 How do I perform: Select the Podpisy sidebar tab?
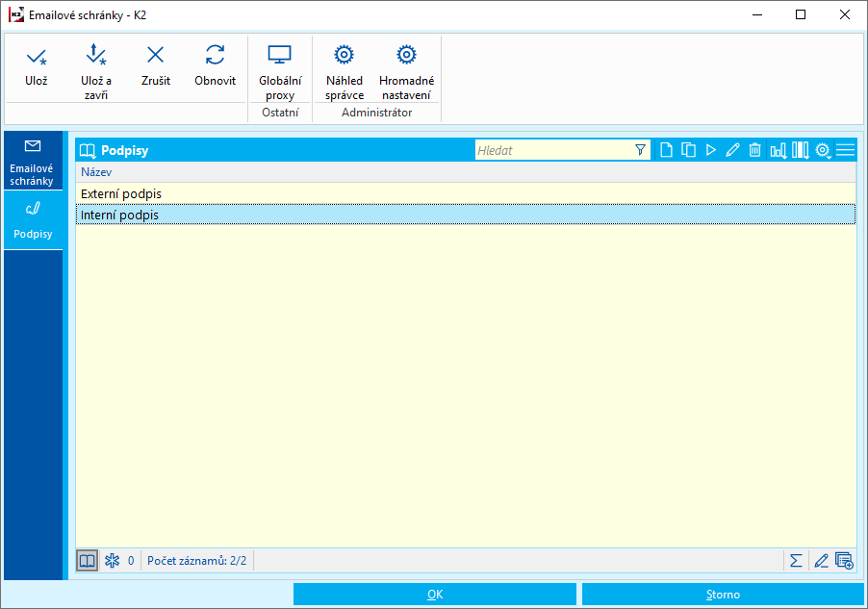pyautogui.click(x=33, y=220)
